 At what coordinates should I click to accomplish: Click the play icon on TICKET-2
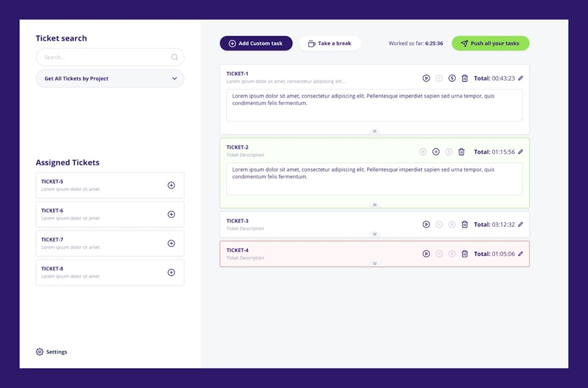423,152
